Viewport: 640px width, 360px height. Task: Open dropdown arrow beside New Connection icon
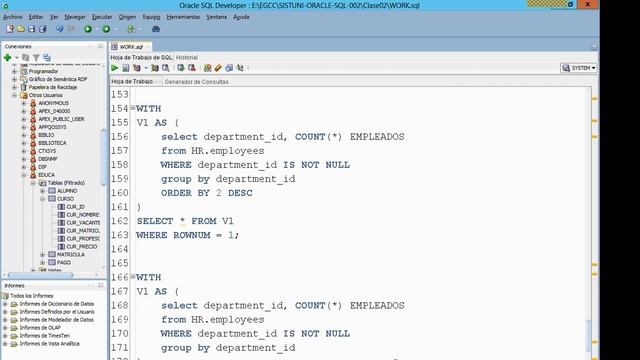point(16,58)
